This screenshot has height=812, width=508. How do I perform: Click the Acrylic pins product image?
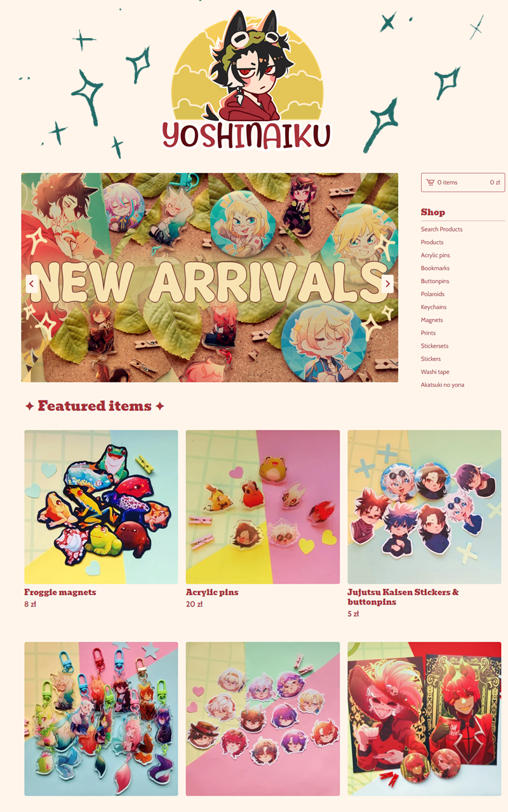263,507
